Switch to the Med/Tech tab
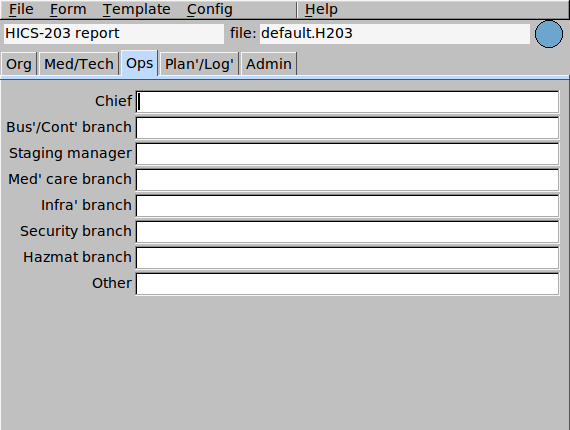This screenshot has width=570, height=430. 79,64
